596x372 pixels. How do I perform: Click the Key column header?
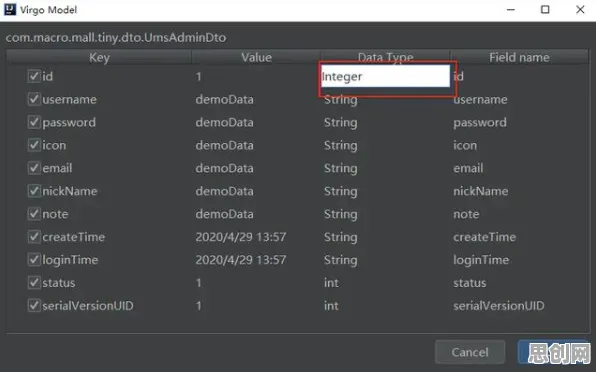coord(99,57)
